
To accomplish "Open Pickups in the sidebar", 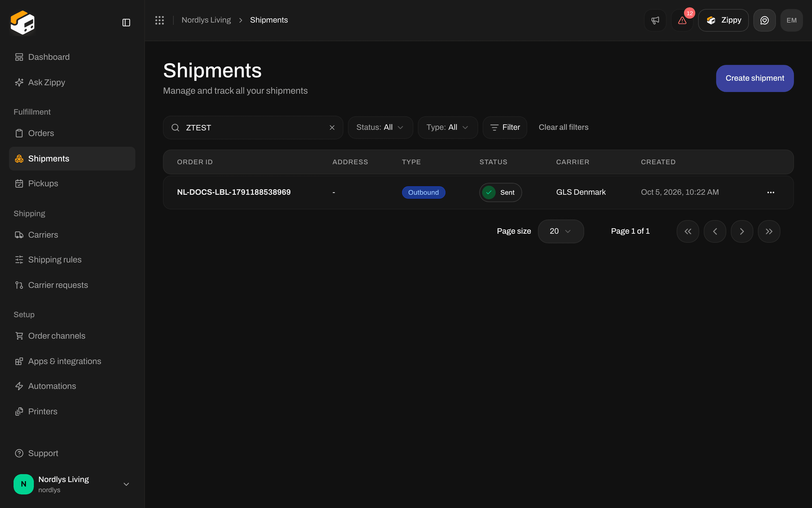I will [72, 183].
